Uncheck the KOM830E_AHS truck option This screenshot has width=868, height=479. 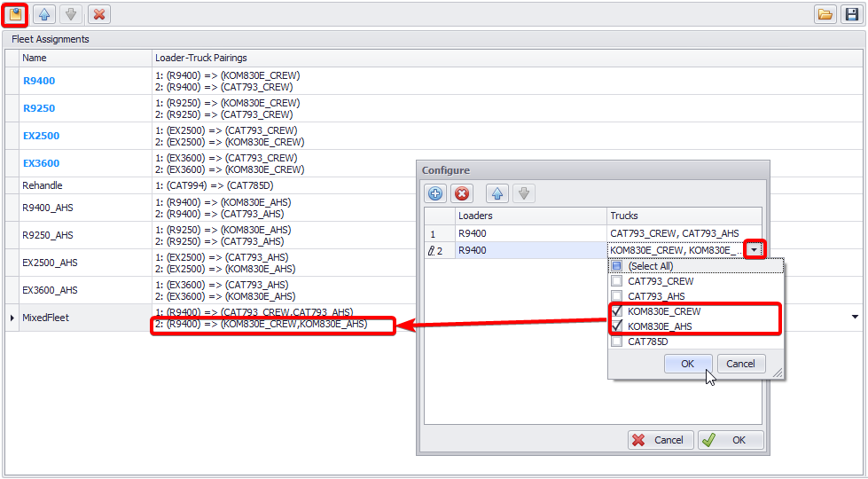617,326
